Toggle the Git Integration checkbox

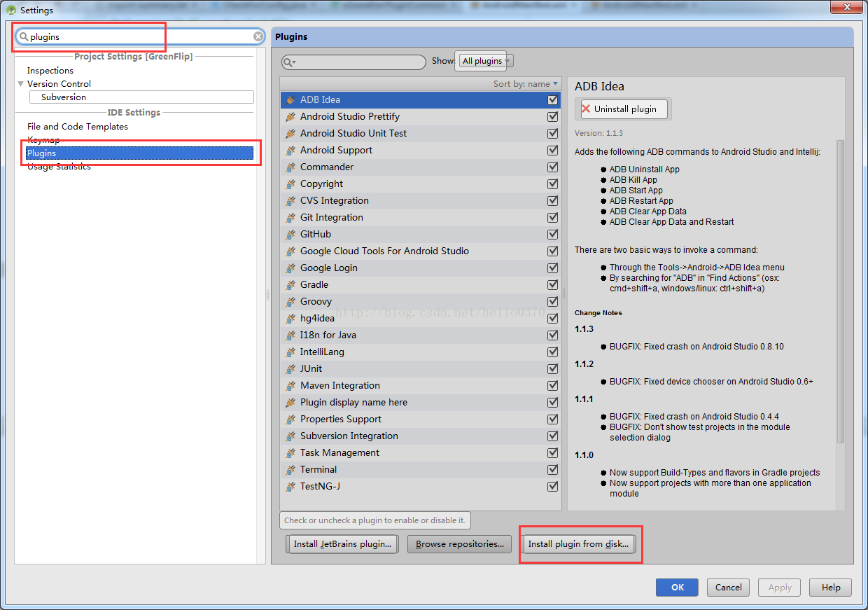[x=553, y=217]
